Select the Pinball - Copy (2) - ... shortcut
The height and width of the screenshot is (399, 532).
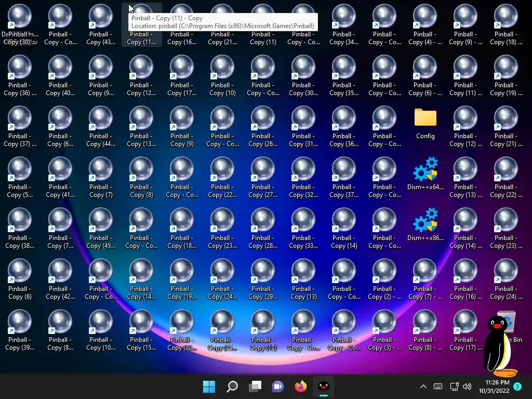click(x=384, y=280)
